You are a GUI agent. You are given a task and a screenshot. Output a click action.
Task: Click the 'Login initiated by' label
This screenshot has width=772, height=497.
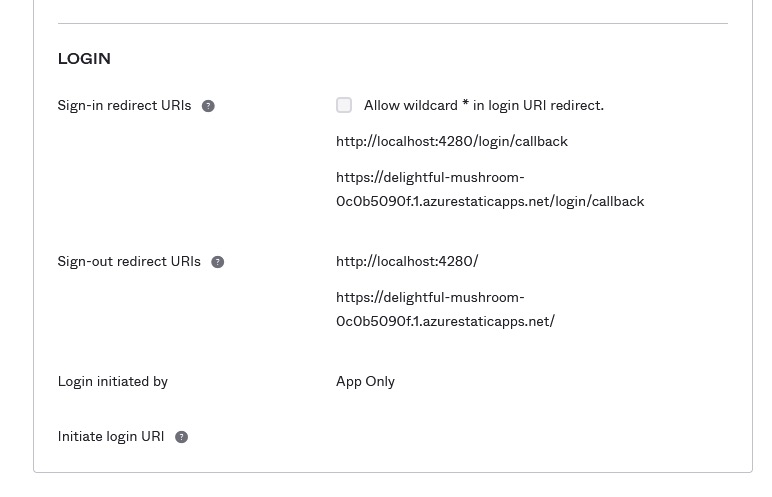[112, 381]
